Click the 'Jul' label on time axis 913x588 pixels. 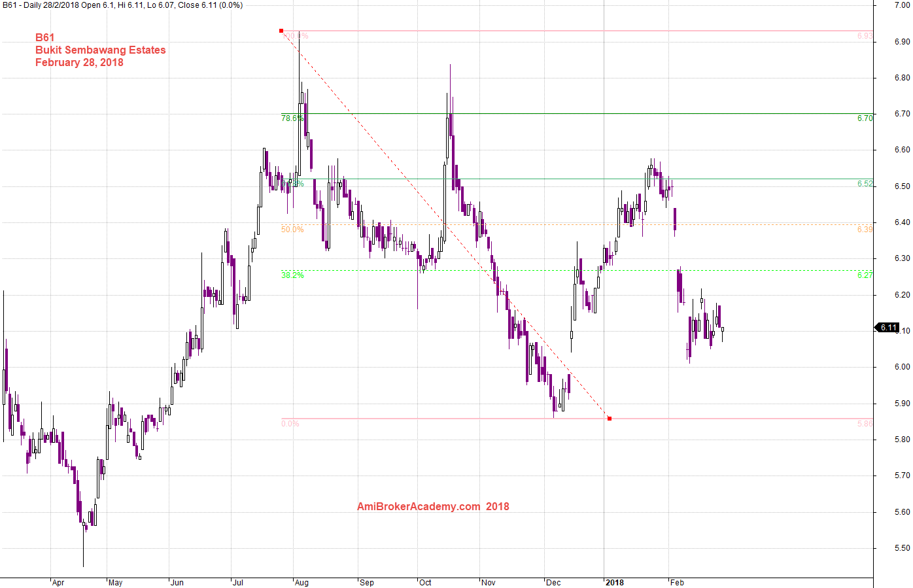coord(238,583)
